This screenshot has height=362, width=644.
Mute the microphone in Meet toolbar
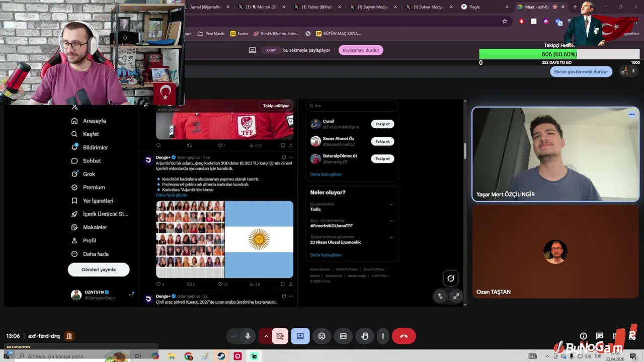248,336
